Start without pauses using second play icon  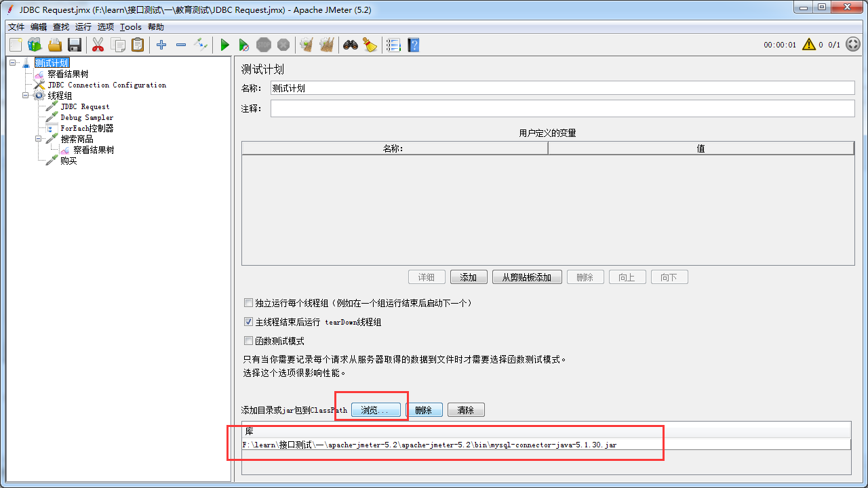pos(244,45)
